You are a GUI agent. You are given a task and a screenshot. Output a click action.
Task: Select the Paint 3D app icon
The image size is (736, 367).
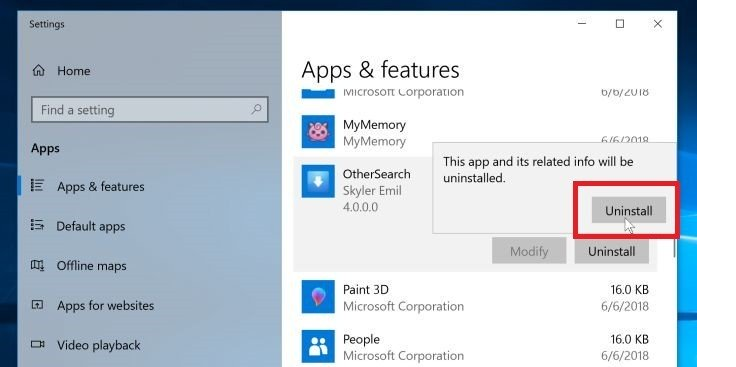coord(318,297)
